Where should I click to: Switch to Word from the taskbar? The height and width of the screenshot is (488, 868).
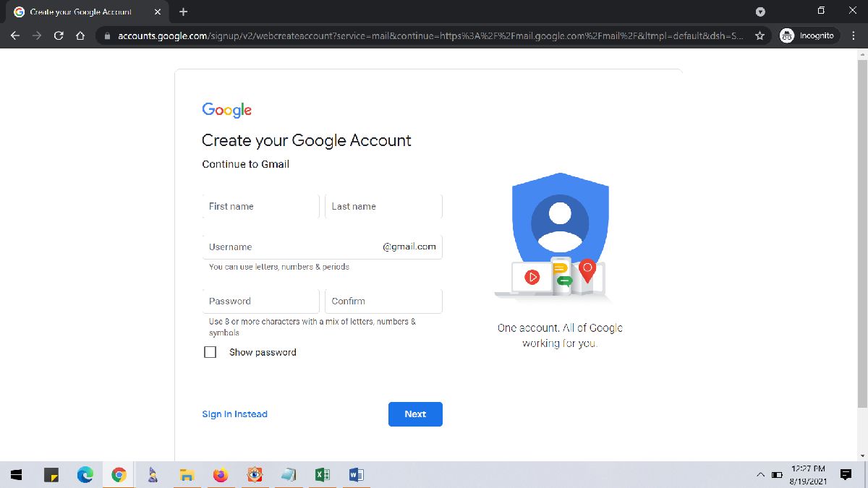point(356,475)
